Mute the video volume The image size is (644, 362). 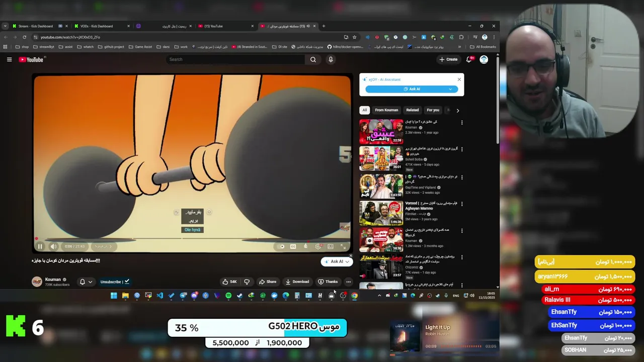[x=54, y=246]
